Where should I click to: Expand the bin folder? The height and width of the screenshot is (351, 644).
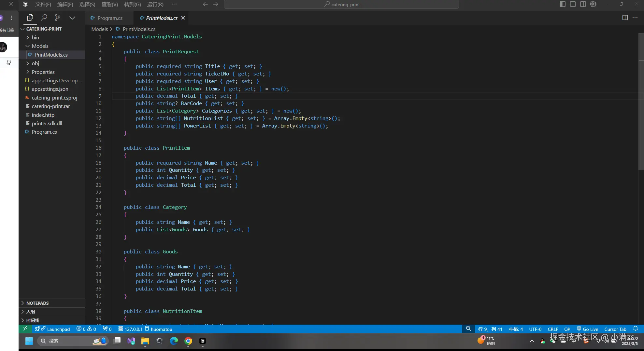point(35,37)
